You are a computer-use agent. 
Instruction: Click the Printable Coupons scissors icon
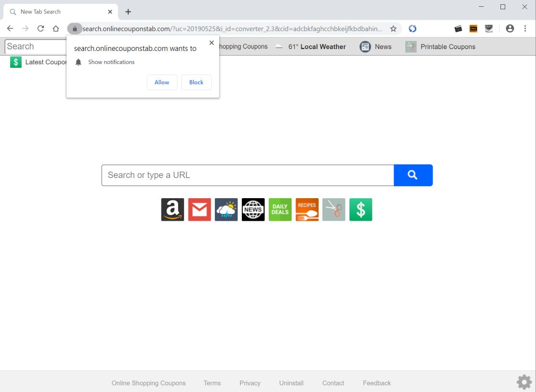[411, 47]
